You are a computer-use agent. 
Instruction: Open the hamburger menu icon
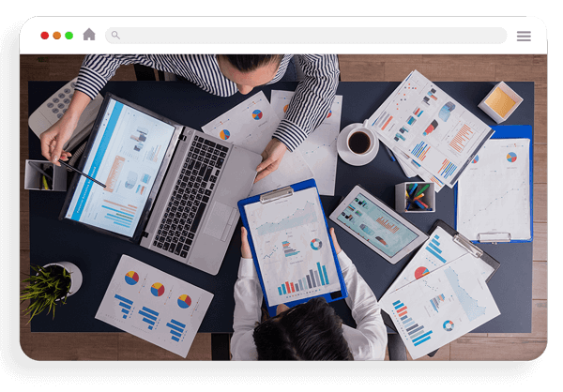tap(524, 36)
